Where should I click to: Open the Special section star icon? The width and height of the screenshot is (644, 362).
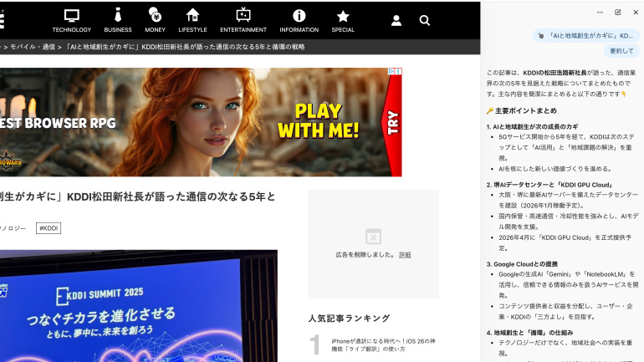[x=343, y=20]
